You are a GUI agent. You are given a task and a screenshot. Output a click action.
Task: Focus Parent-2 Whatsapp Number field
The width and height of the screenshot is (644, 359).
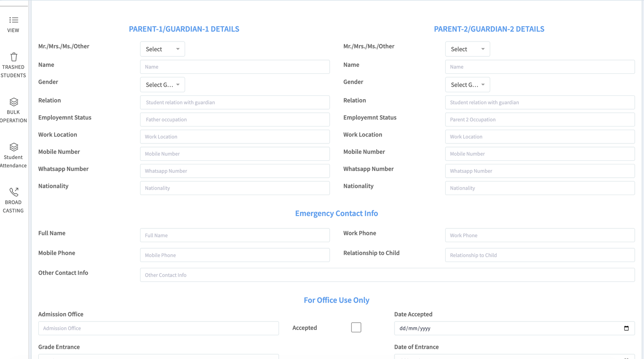coord(540,171)
